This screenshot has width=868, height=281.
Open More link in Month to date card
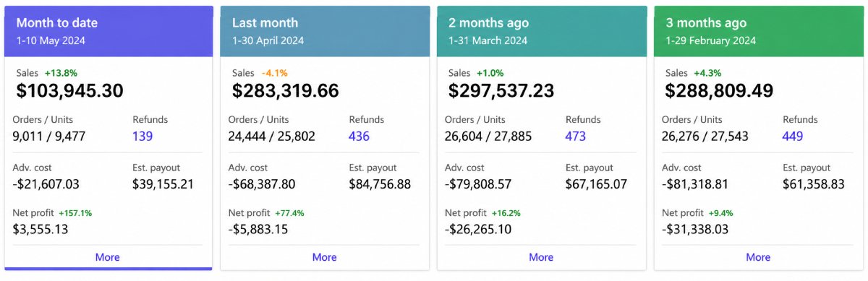pos(107,257)
